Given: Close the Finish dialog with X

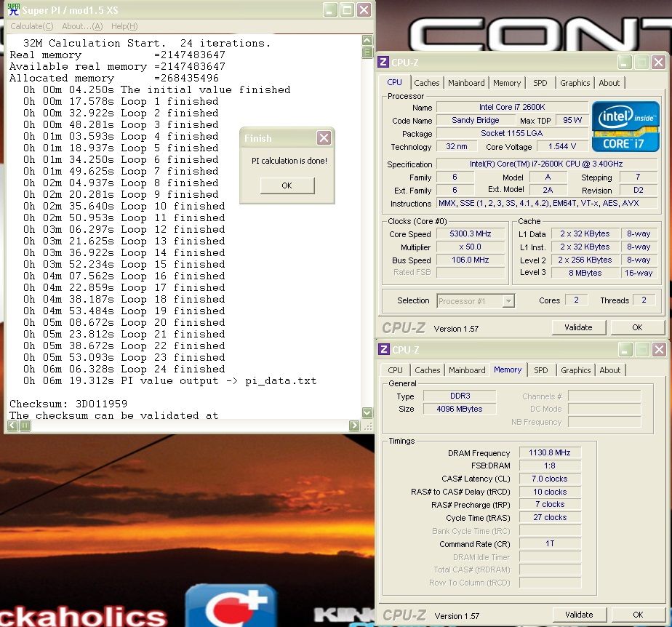Looking at the screenshot, I should click(x=324, y=138).
